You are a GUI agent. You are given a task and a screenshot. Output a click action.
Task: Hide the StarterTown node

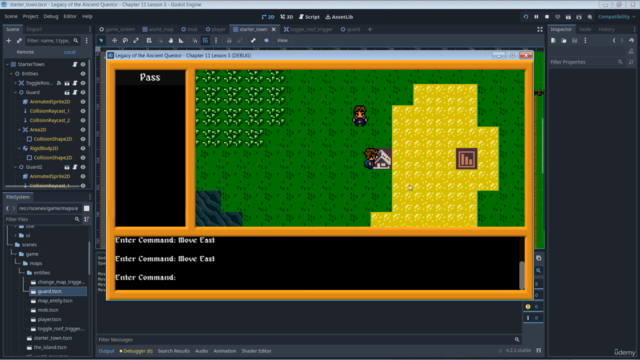(83, 64)
